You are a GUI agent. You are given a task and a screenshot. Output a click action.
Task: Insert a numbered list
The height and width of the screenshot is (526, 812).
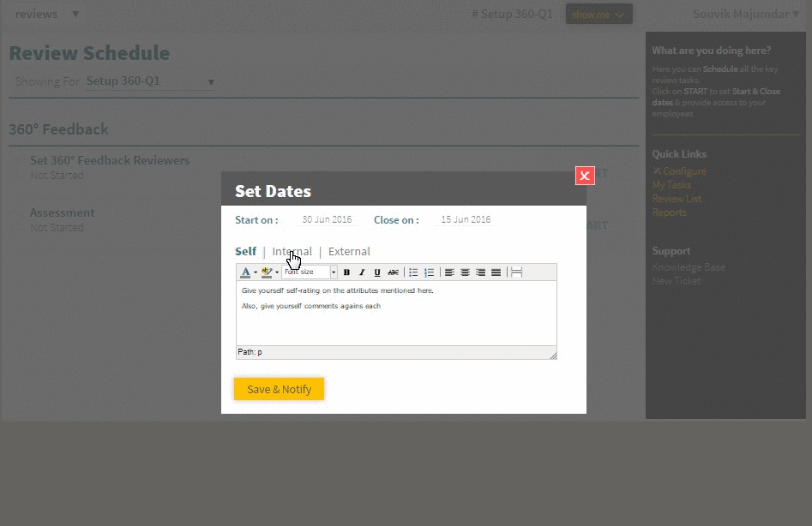coord(429,272)
